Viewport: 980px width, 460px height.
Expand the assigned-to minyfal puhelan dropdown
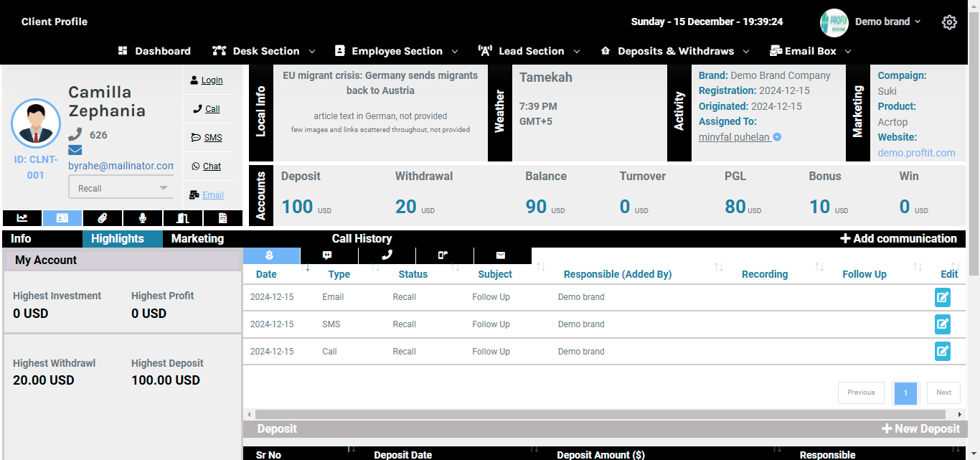777,137
